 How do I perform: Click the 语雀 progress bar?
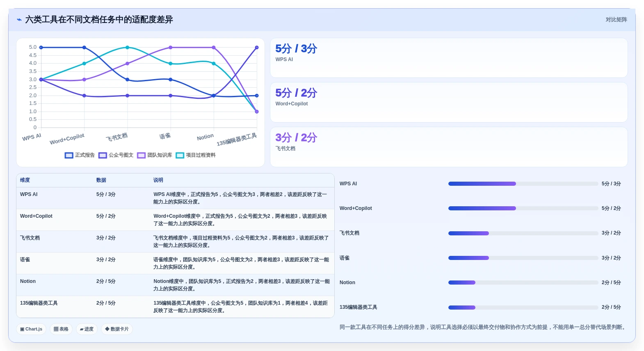click(523, 258)
